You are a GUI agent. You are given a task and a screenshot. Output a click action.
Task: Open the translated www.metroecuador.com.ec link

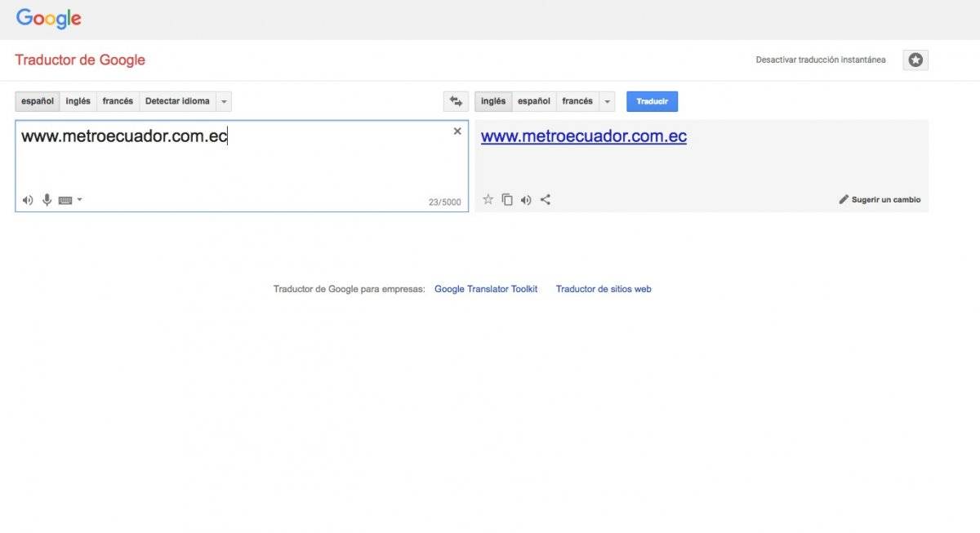click(584, 136)
